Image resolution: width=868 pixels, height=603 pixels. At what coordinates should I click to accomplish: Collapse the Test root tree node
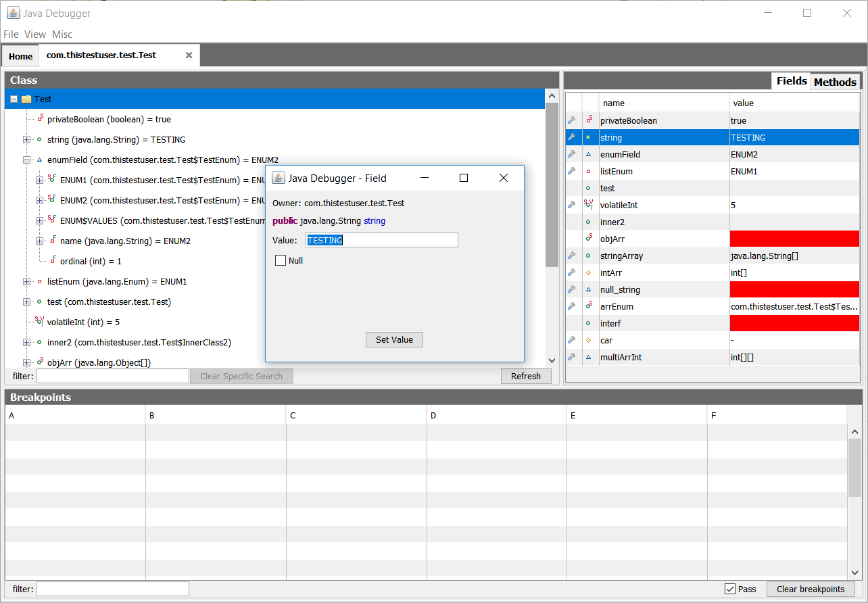(x=14, y=99)
